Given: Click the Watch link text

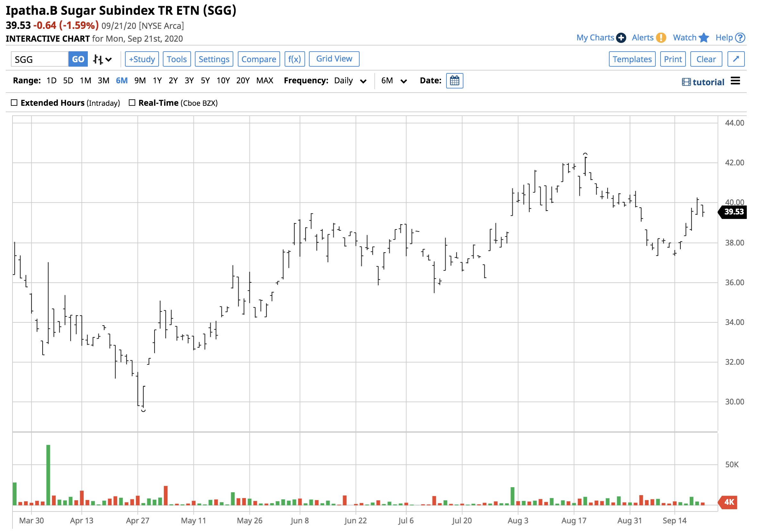Looking at the screenshot, I should pyautogui.click(x=685, y=38).
